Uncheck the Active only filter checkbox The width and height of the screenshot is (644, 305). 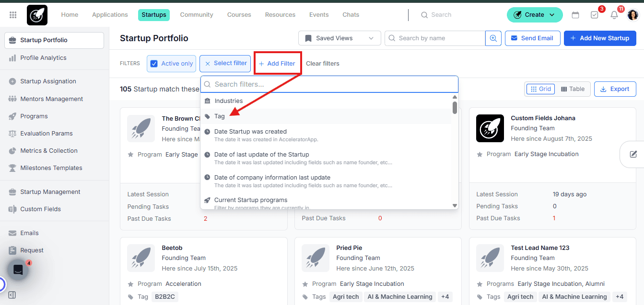pos(154,64)
